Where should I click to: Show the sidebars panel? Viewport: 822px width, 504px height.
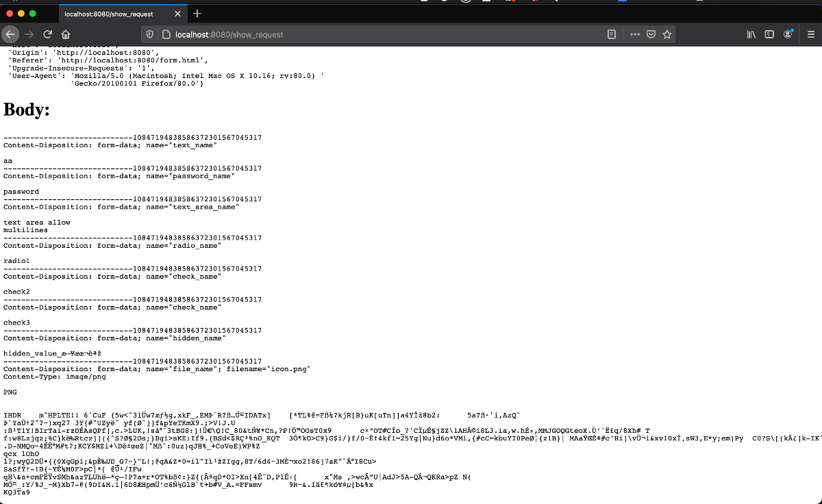click(769, 34)
